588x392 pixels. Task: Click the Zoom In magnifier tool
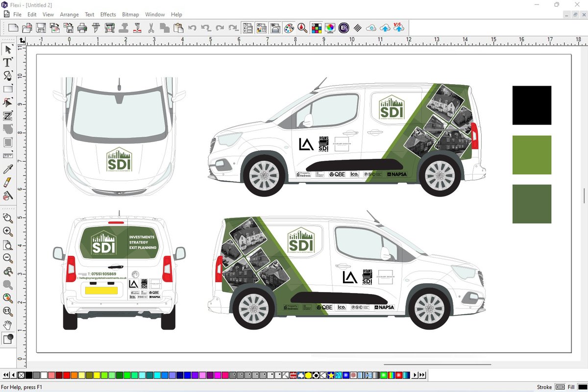coord(8,231)
